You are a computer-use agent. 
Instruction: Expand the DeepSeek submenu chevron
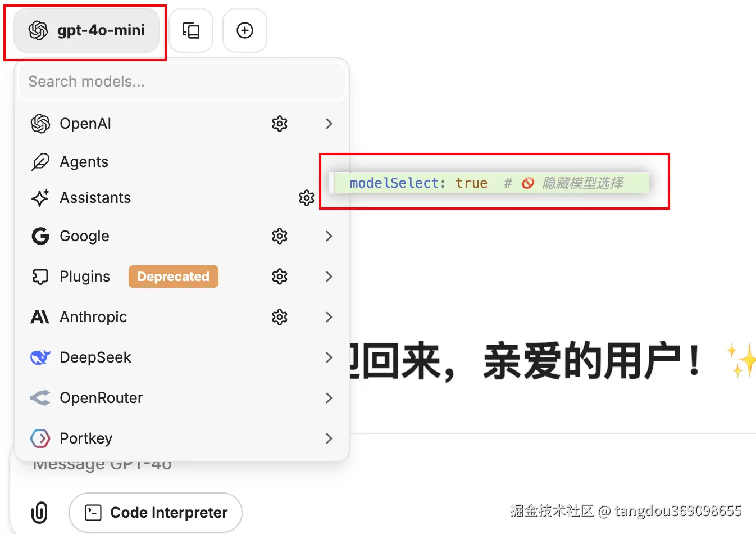pyautogui.click(x=329, y=357)
